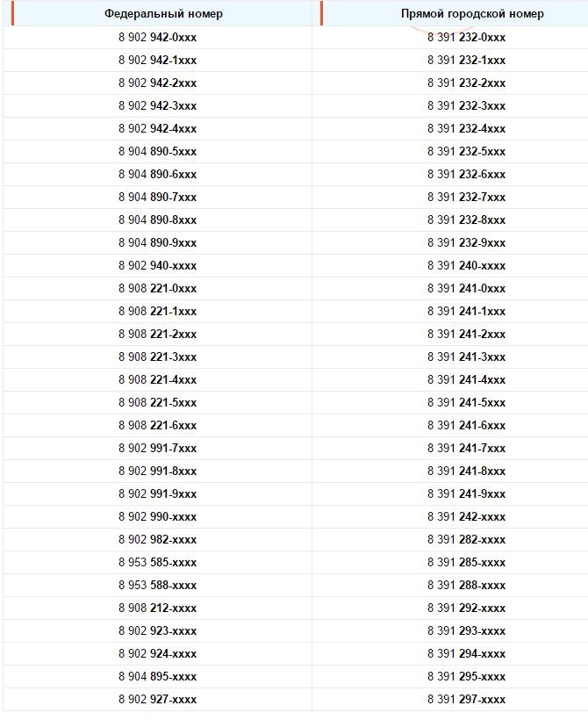Click the Прямой городской номер column header
Viewport: 588px width, 720px height.
pyautogui.click(x=472, y=14)
